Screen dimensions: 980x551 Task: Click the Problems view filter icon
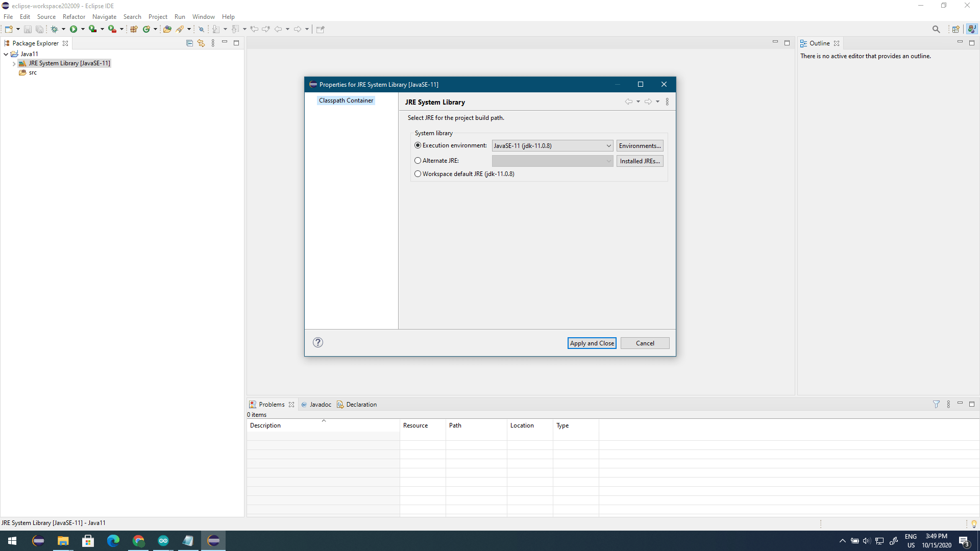[x=936, y=404]
